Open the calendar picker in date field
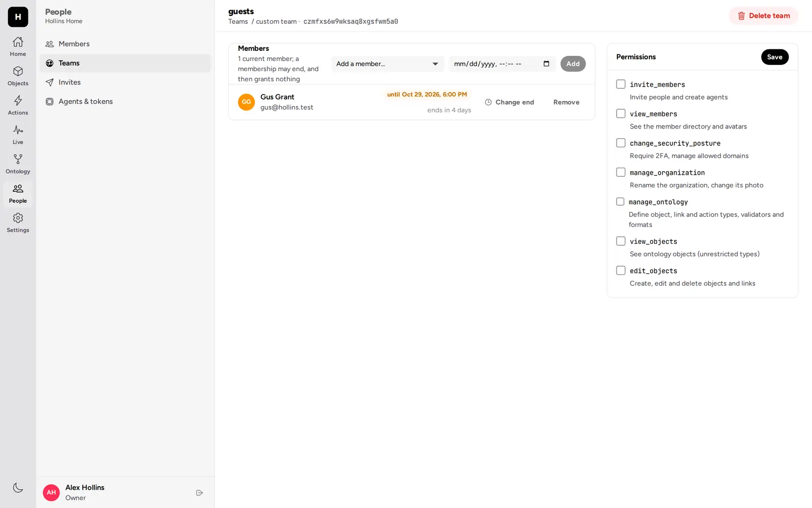 [x=546, y=63]
